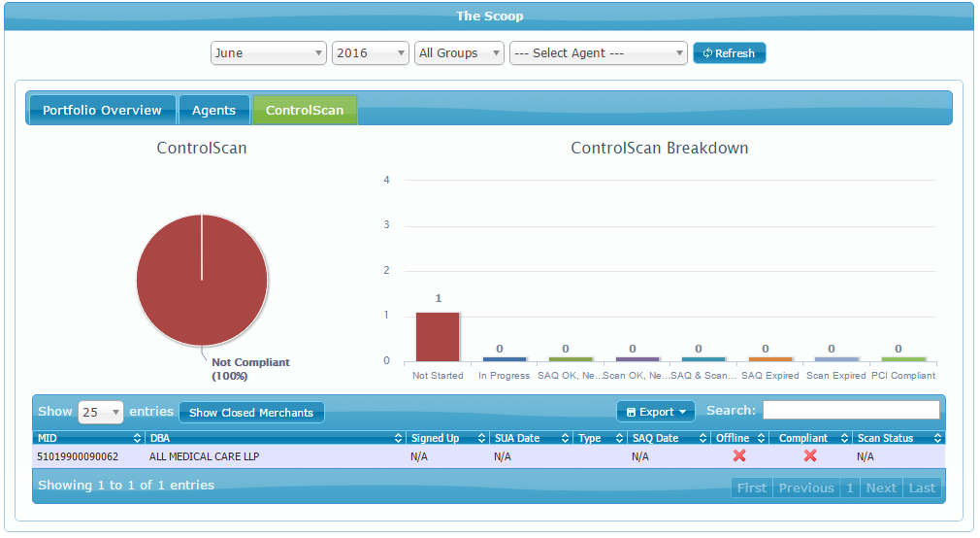The width and height of the screenshot is (980, 538).
Task: Open the Export dropdown menu
Action: click(x=656, y=412)
